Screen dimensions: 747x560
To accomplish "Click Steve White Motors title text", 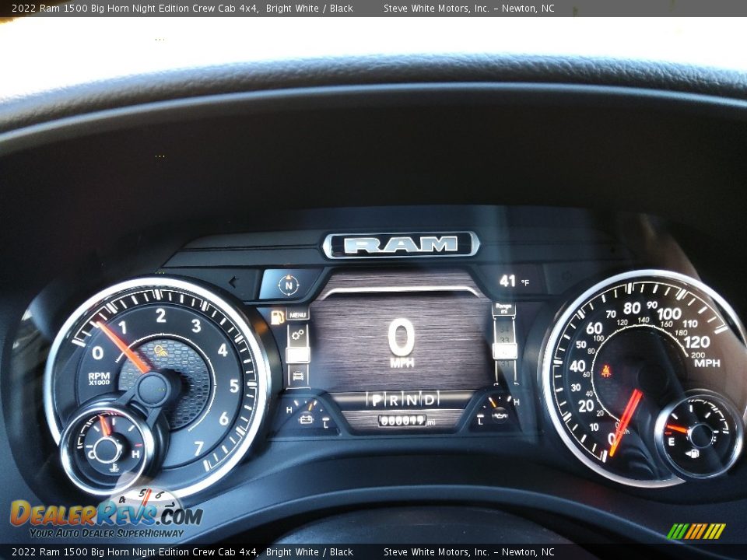I will [x=468, y=8].
